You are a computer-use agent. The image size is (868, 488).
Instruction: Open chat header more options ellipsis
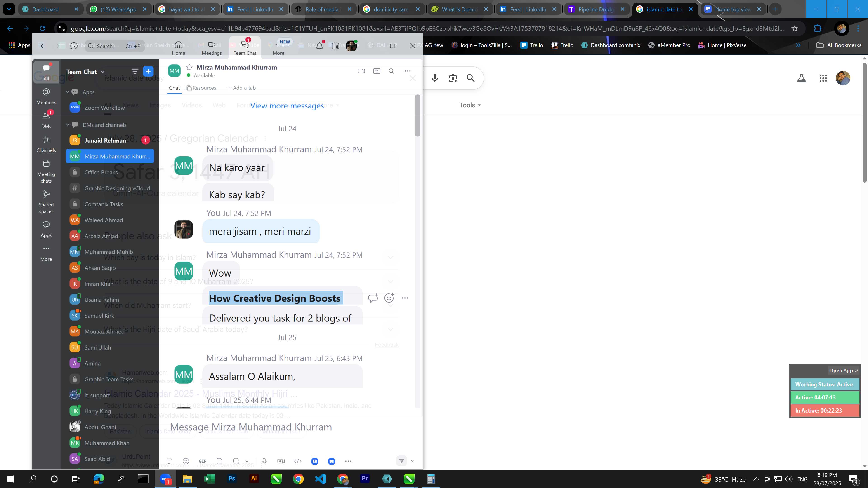(x=407, y=71)
